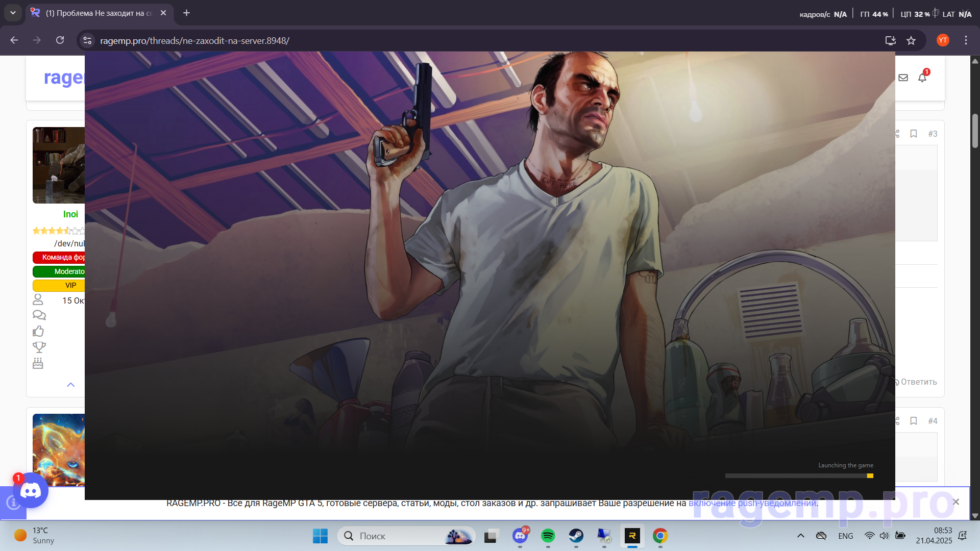Open post #3 permalink
Screen dimensions: 980x551
point(933,134)
